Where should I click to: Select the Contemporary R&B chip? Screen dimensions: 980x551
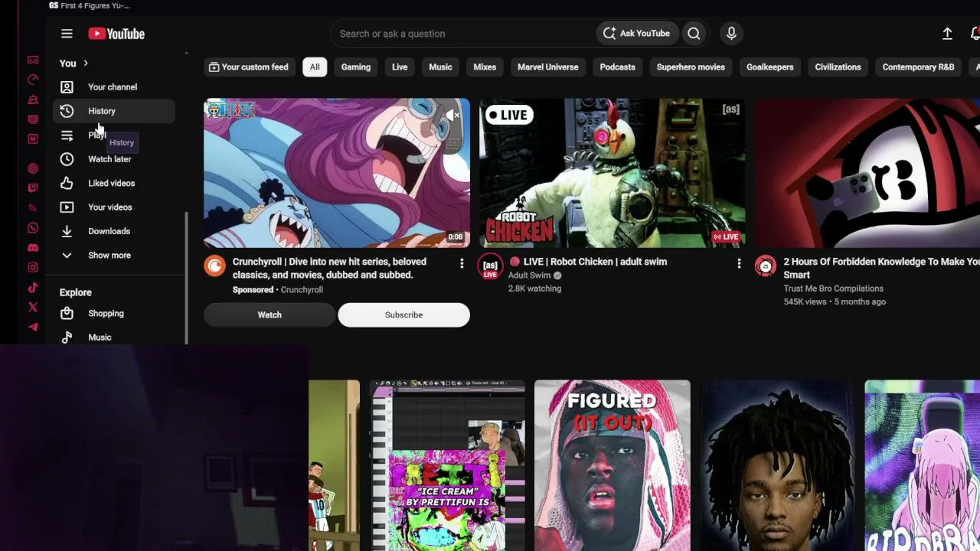coord(919,67)
